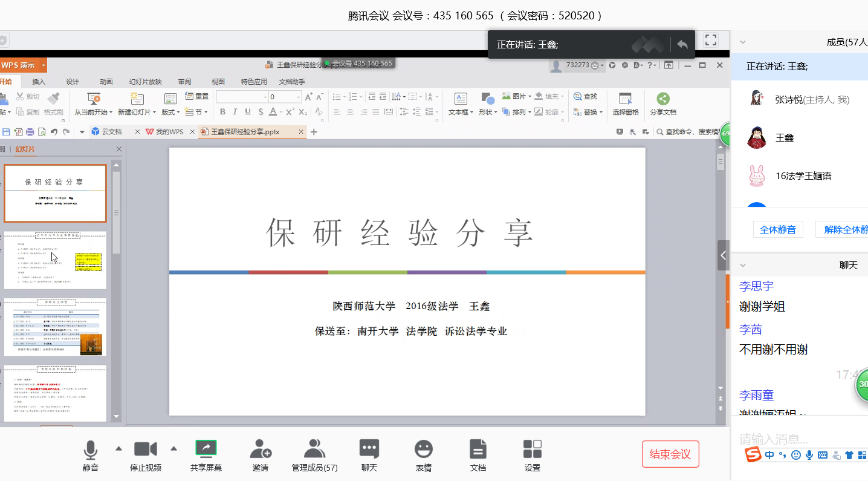Collapse the 成员 members panel chevron
Image resolution: width=868 pixels, height=481 pixels.
[x=743, y=42]
